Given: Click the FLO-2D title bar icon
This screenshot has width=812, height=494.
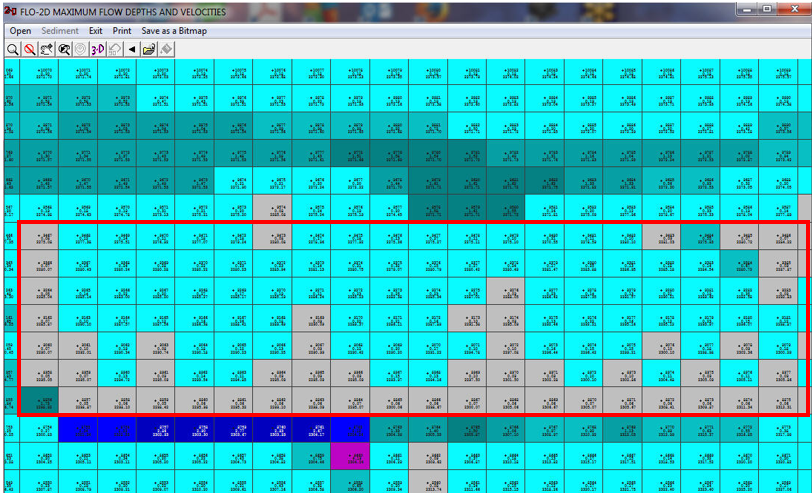Looking at the screenshot, I should [x=9, y=12].
